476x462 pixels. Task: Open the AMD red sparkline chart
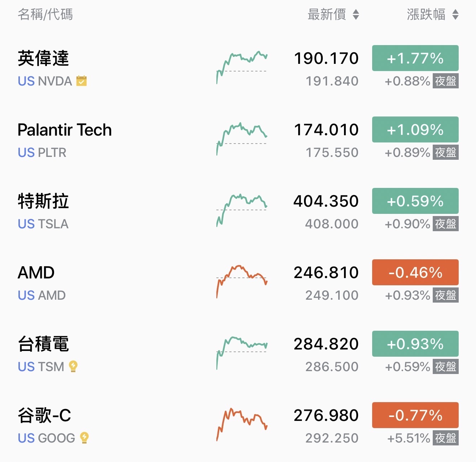[x=242, y=282]
